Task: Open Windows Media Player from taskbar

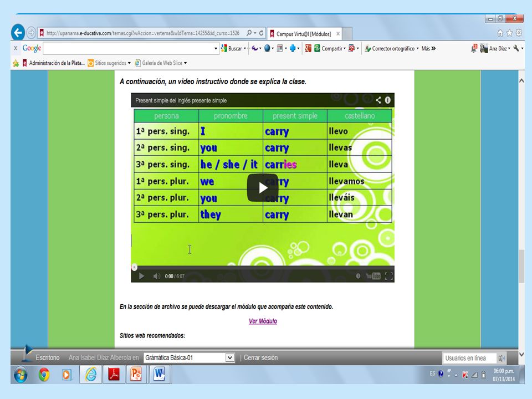Action: (66, 375)
